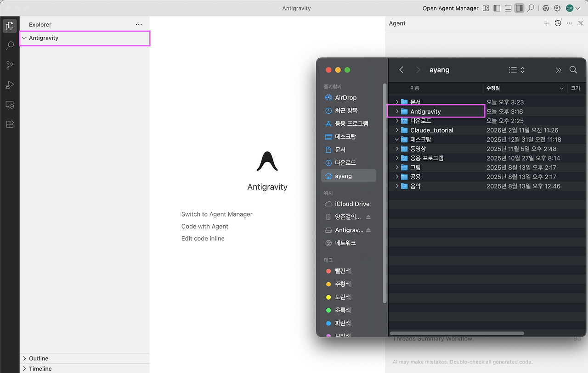Screen dimensions: 588x373
Task: Open search in the Finder window
Action: 573,70
